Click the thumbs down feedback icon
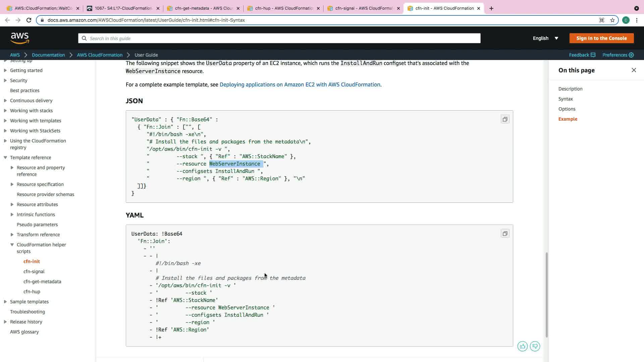644x362 pixels. tap(535, 346)
